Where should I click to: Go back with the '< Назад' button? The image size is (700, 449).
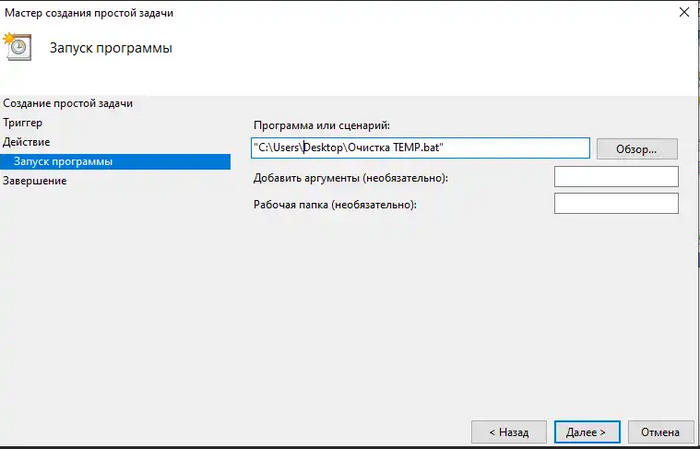click(509, 432)
